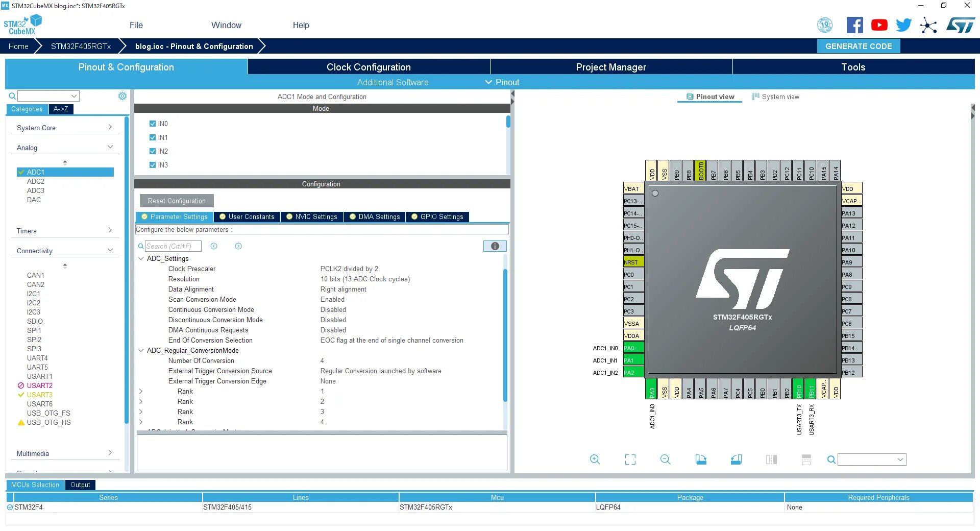Click the parameter search field
The height and width of the screenshot is (531, 980).
tap(173, 246)
